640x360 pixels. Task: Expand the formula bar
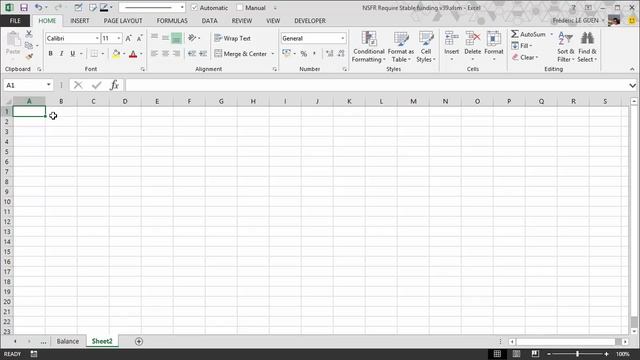(x=632, y=85)
